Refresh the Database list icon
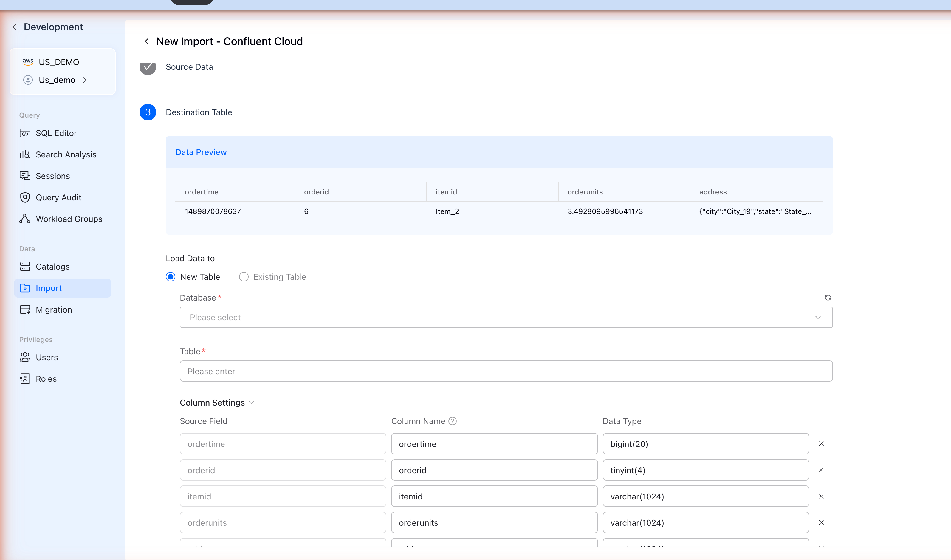 pyautogui.click(x=828, y=298)
